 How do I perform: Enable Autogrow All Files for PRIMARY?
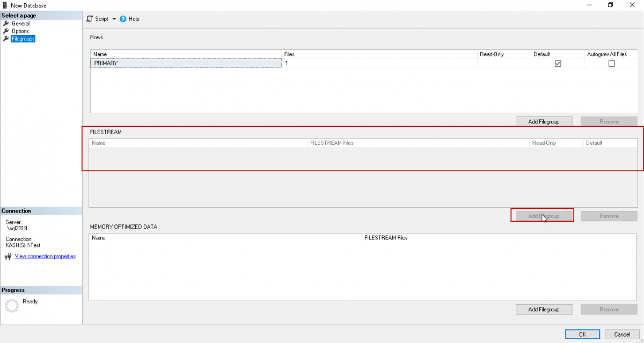(x=611, y=63)
